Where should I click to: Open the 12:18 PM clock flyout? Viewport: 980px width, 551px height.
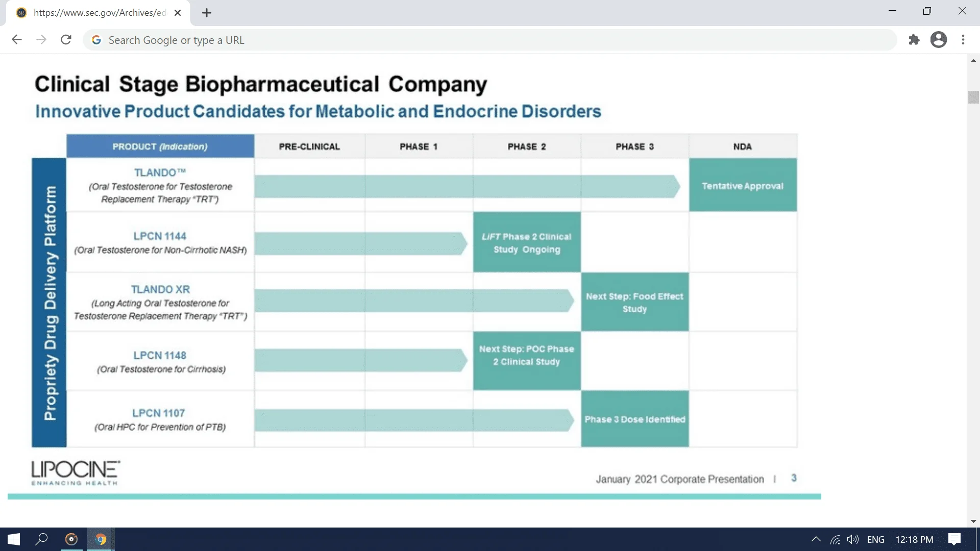[x=914, y=539]
